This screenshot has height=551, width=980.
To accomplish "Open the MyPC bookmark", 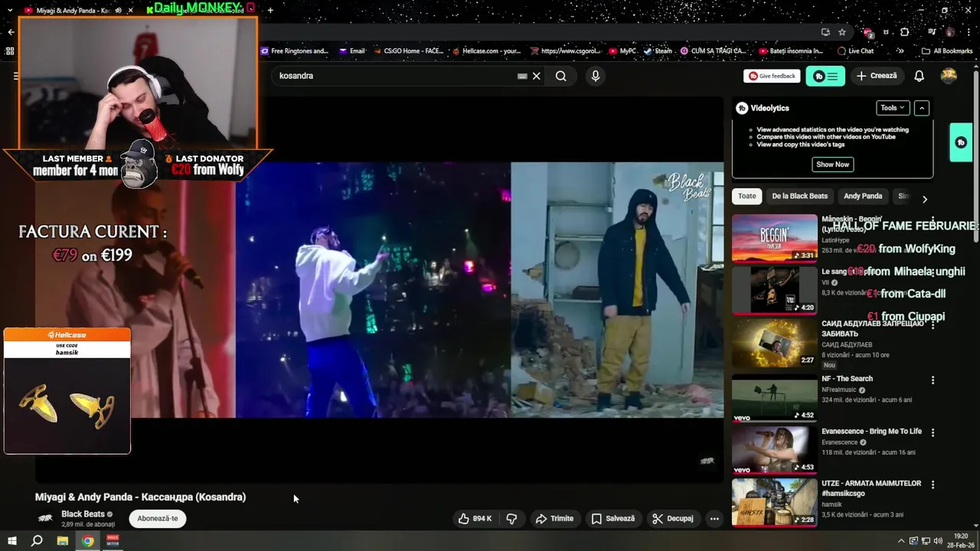I will pos(622,51).
